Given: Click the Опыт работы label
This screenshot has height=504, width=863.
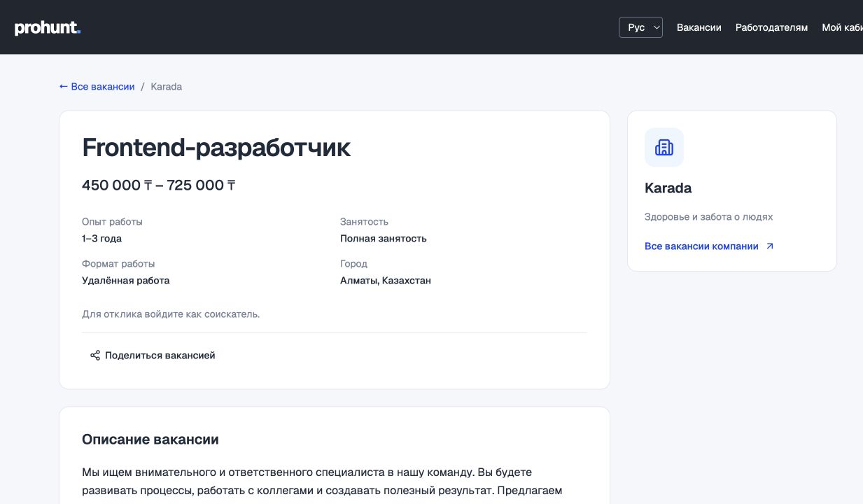Looking at the screenshot, I should coord(112,222).
